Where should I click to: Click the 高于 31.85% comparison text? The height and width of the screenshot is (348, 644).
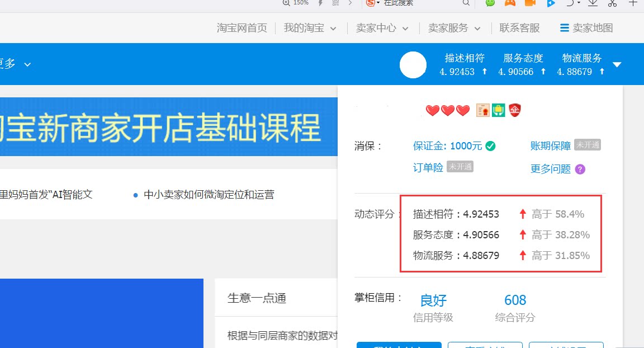point(561,256)
